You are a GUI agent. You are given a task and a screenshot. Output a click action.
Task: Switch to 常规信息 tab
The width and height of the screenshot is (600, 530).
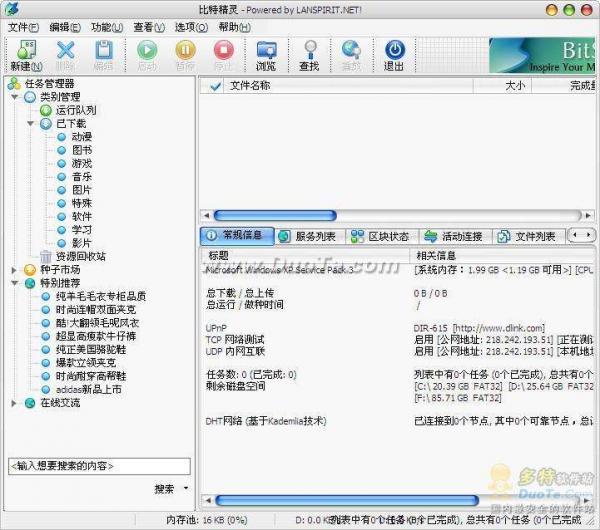pos(237,236)
